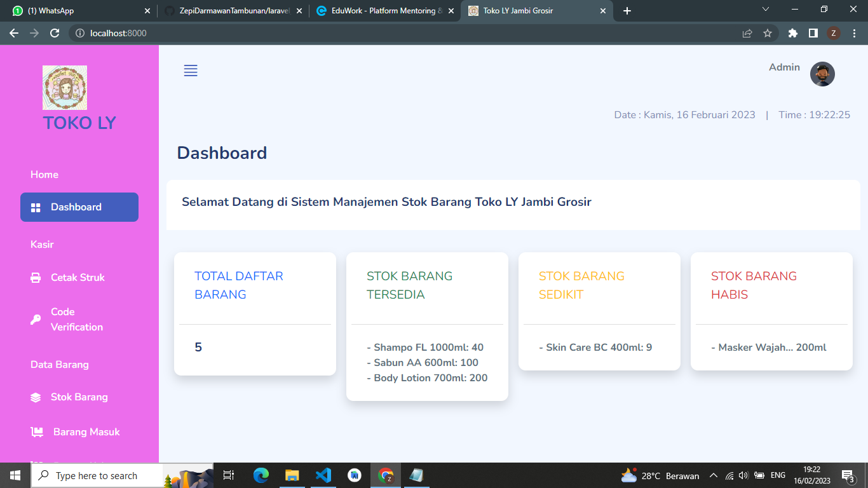
Task: Open the Extensions puzzle icon in Chrome toolbar
Action: pos(792,32)
